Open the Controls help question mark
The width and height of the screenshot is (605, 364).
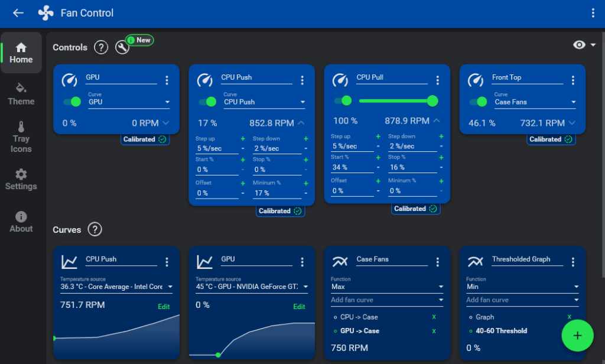click(100, 47)
